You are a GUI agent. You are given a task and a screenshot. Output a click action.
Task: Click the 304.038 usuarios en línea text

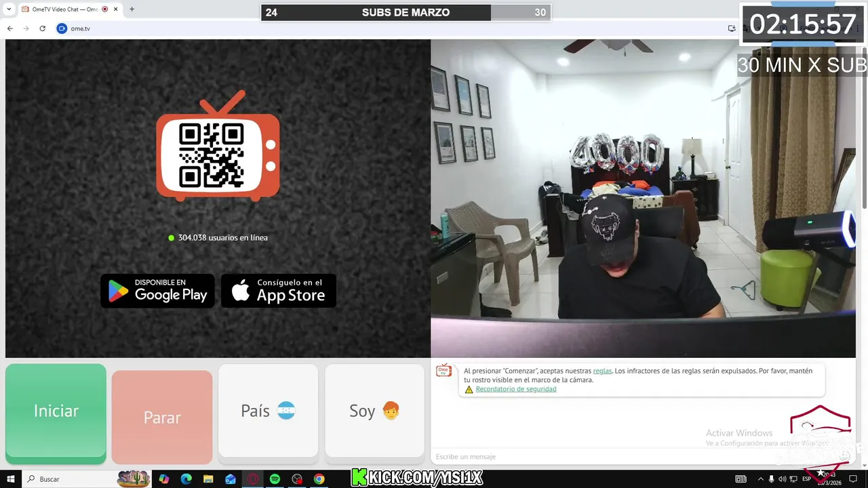point(222,238)
